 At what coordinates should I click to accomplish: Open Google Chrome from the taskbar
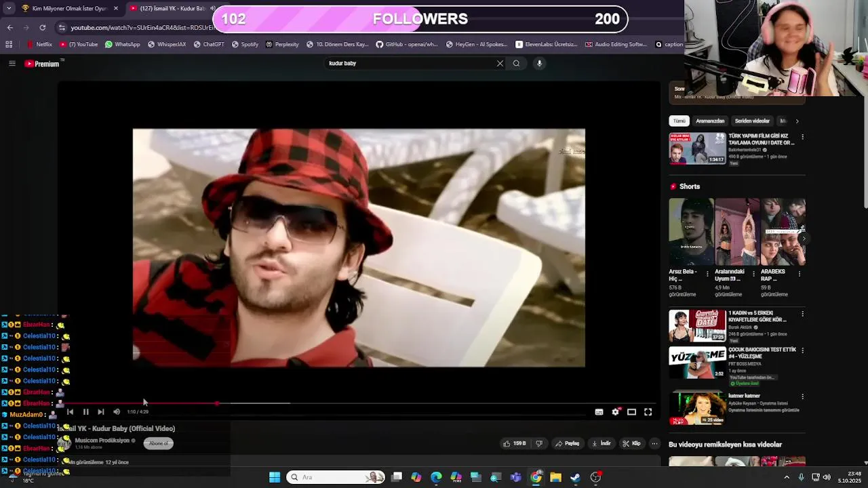[536, 477]
